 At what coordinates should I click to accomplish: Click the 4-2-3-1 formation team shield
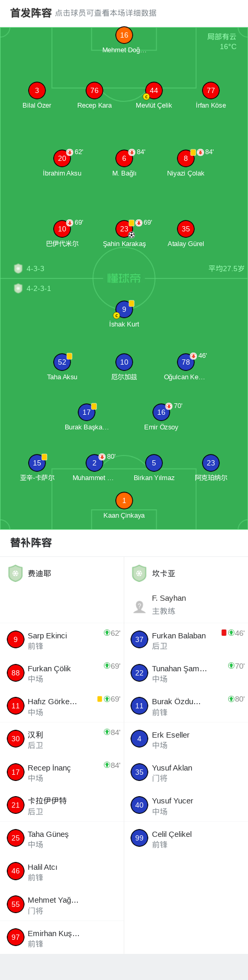[18, 288]
